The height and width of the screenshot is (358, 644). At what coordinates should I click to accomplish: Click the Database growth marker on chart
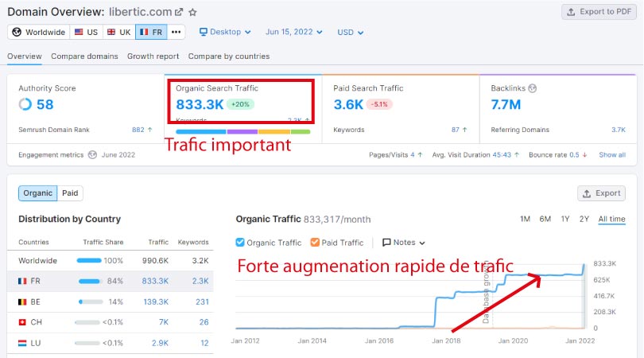(x=486, y=293)
